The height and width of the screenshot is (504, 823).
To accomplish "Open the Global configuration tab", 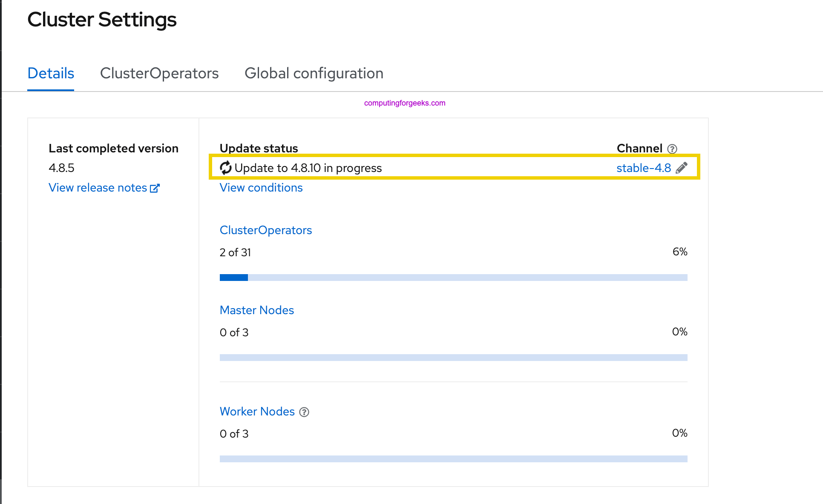I will (314, 73).
